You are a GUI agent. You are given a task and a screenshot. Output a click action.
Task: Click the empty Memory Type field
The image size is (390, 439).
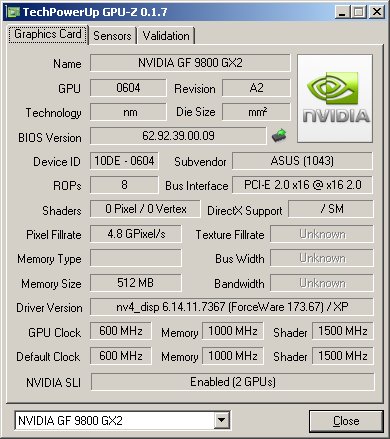136,258
